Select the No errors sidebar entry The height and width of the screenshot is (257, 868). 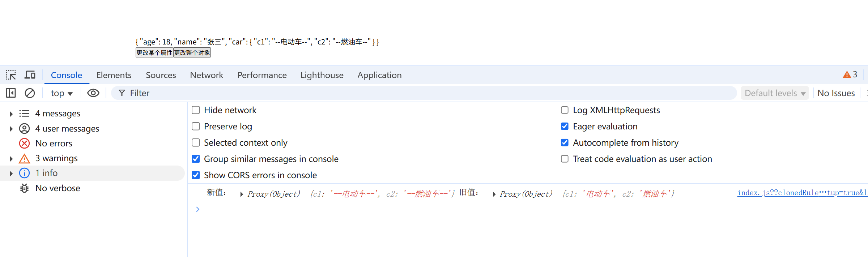point(54,144)
